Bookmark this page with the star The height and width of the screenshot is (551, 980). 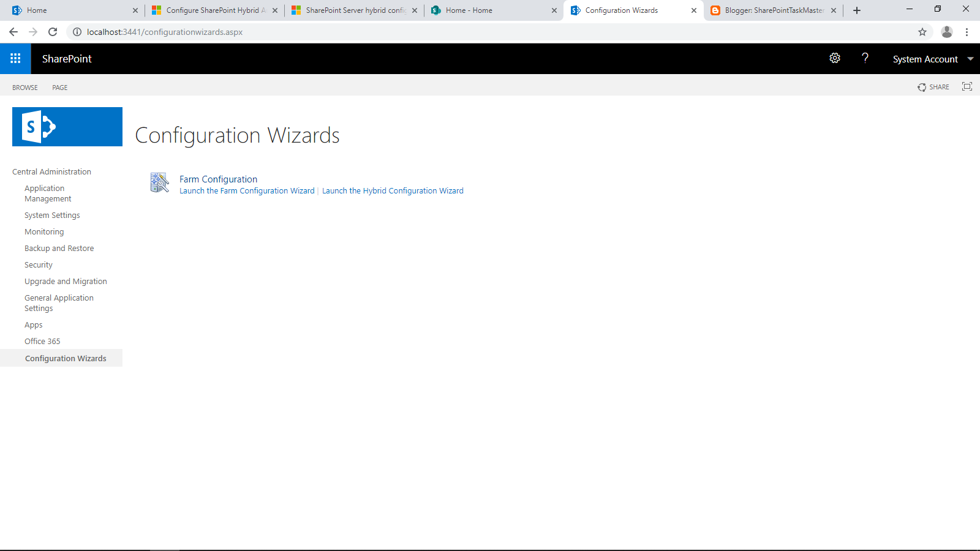click(x=922, y=32)
